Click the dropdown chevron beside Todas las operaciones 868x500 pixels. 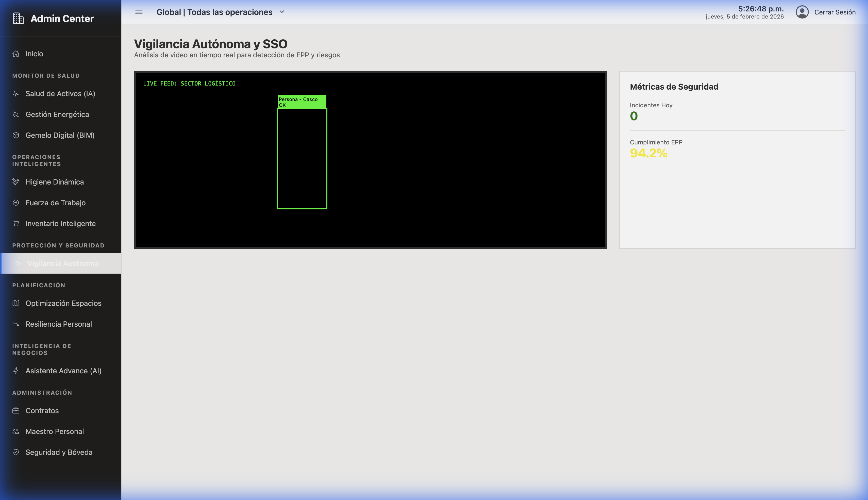[x=282, y=12]
